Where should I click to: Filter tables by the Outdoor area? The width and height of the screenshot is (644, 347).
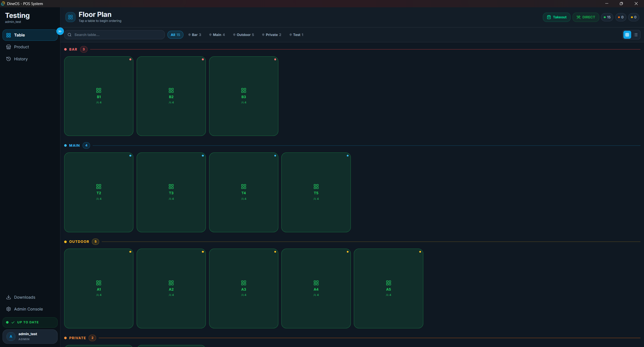(244, 35)
